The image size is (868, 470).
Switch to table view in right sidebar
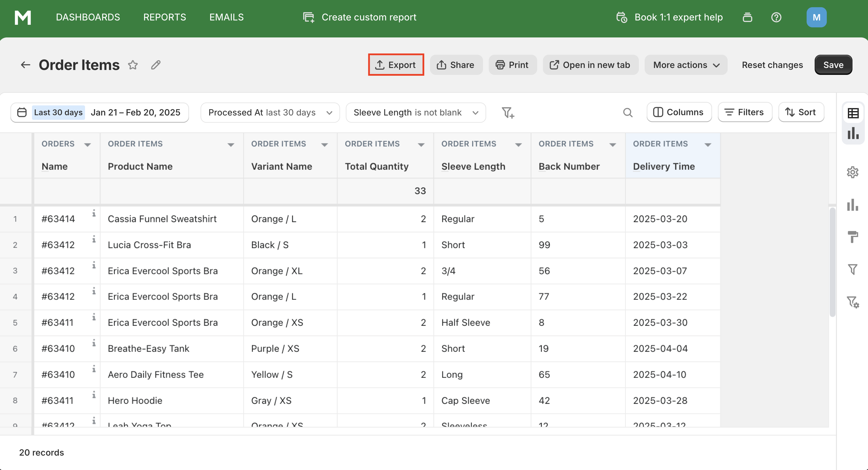pyautogui.click(x=853, y=113)
